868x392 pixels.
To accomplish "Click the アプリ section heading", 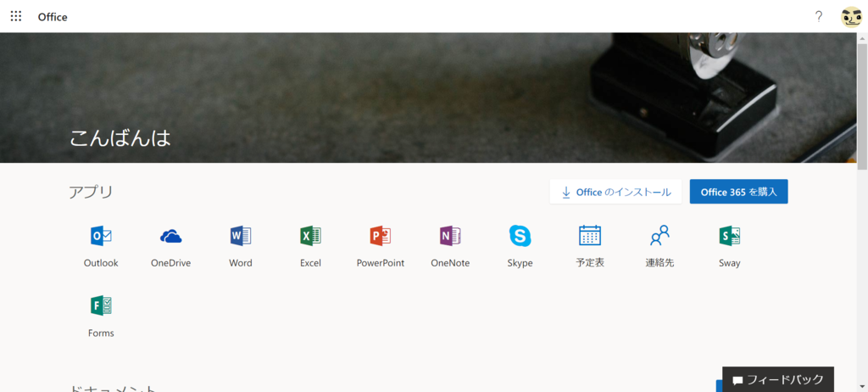I will click(91, 192).
